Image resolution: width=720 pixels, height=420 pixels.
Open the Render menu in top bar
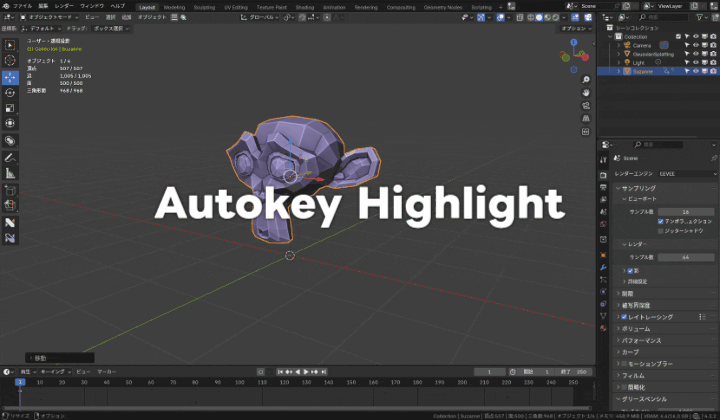click(64, 6)
